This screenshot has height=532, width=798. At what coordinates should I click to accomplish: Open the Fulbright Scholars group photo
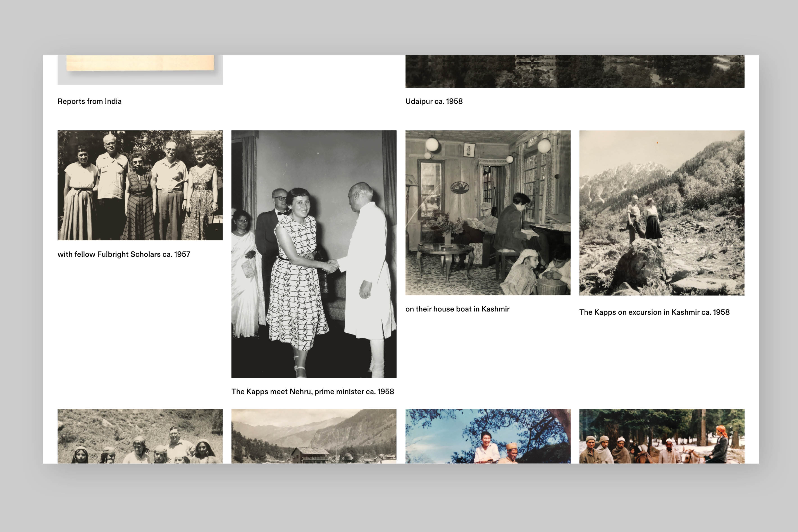point(140,185)
